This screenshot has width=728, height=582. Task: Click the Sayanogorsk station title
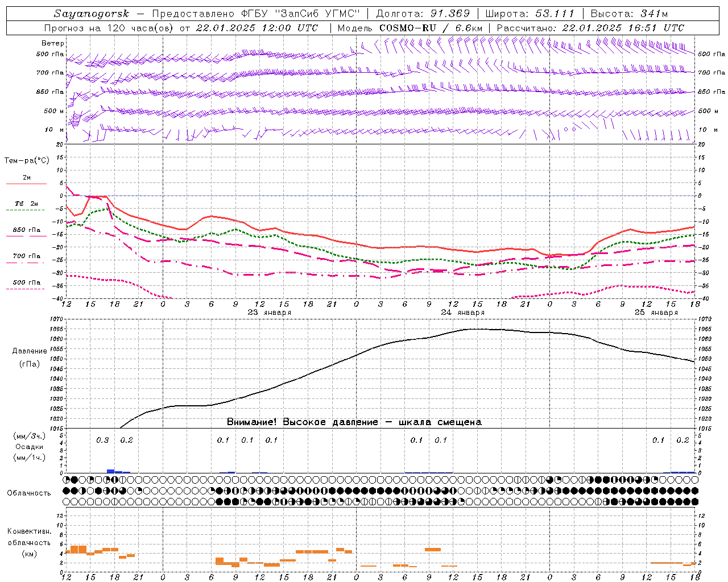tap(92, 14)
